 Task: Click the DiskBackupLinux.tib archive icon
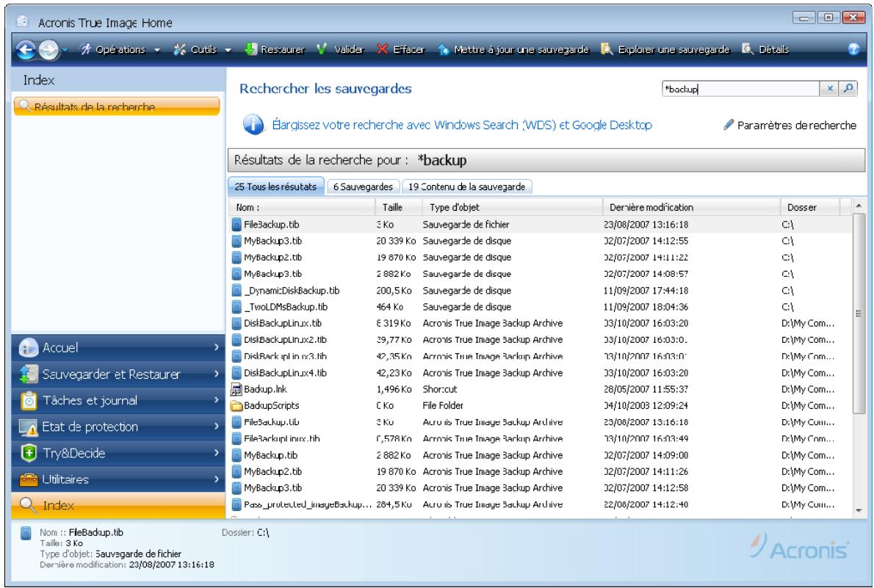point(236,323)
